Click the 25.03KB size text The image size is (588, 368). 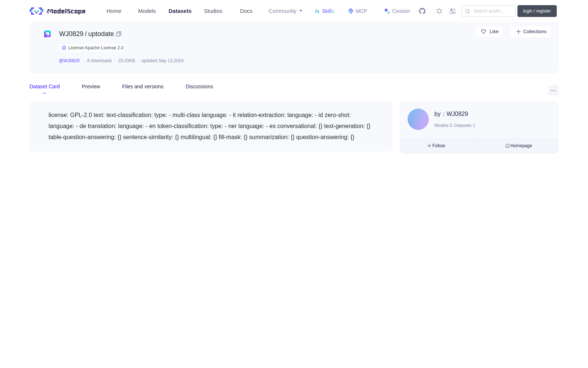click(126, 61)
